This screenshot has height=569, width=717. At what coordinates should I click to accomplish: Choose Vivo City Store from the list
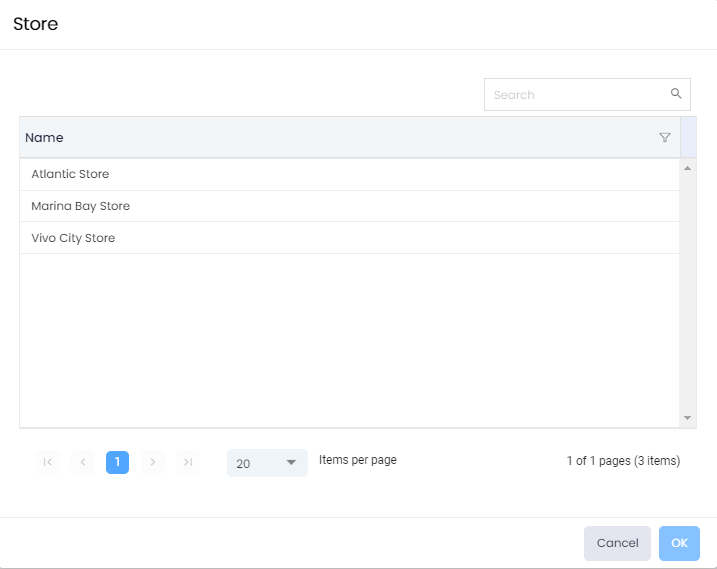click(x=73, y=238)
